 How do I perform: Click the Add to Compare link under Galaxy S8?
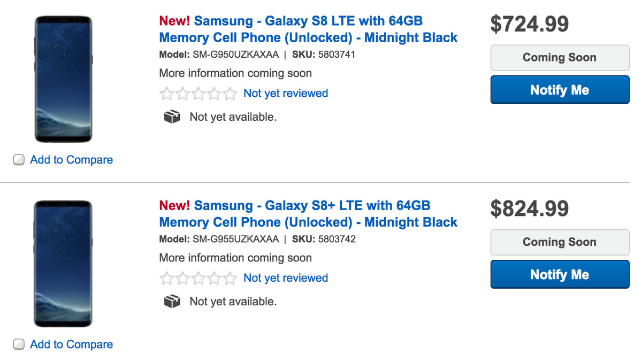[72, 160]
